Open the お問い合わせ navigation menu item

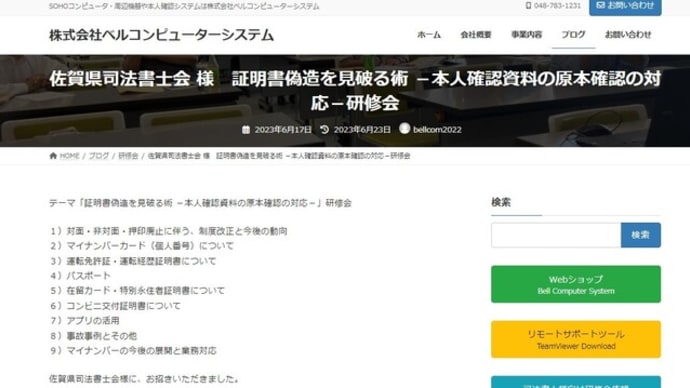tap(628, 35)
